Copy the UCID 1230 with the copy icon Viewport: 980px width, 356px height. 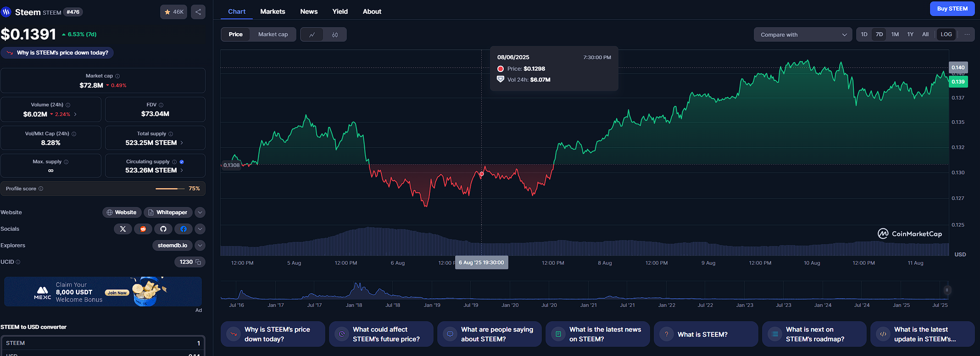(198, 262)
